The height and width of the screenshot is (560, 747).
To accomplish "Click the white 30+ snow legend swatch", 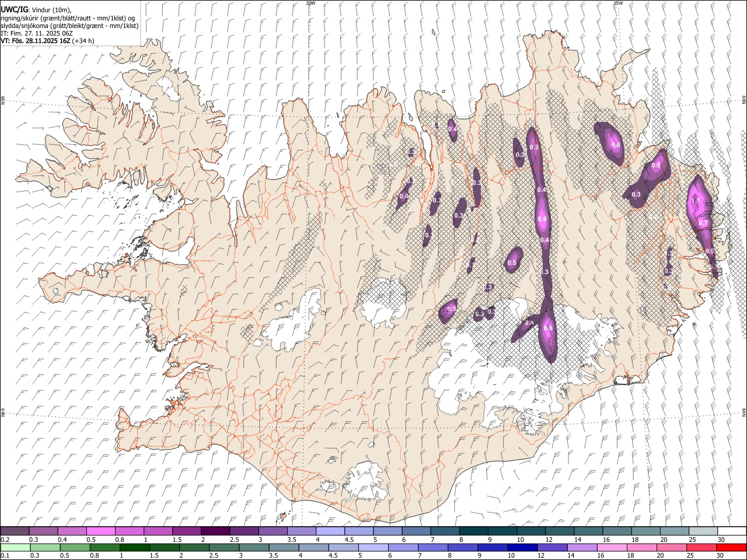I will 732,531.
